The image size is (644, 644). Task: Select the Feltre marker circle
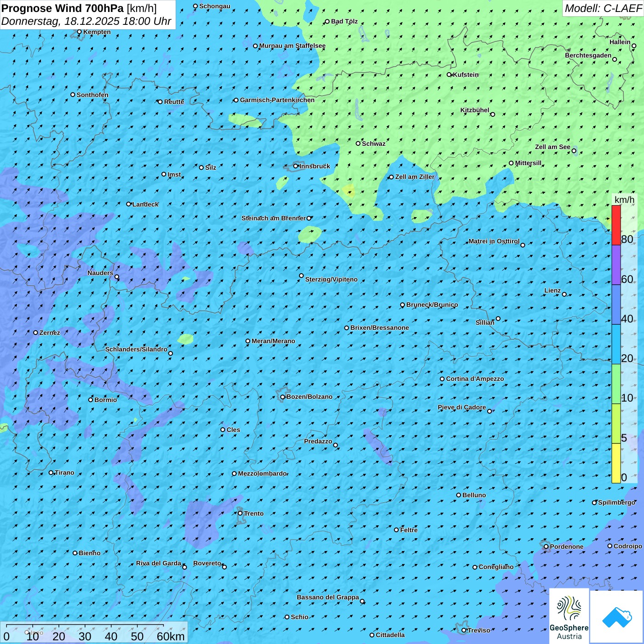tap(397, 530)
